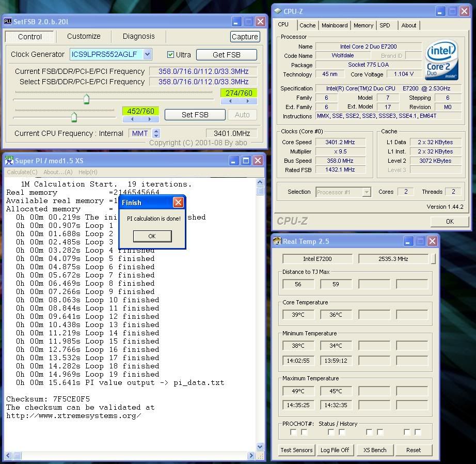Open the MMT frequency mode spinner
The image size is (476, 464).
point(156,133)
